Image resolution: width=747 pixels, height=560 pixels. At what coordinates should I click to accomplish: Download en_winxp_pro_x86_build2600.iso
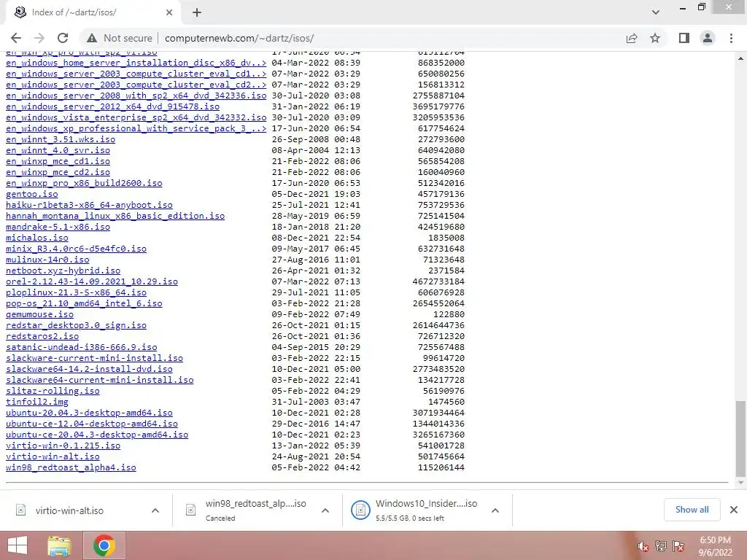[x=84, y=183]
